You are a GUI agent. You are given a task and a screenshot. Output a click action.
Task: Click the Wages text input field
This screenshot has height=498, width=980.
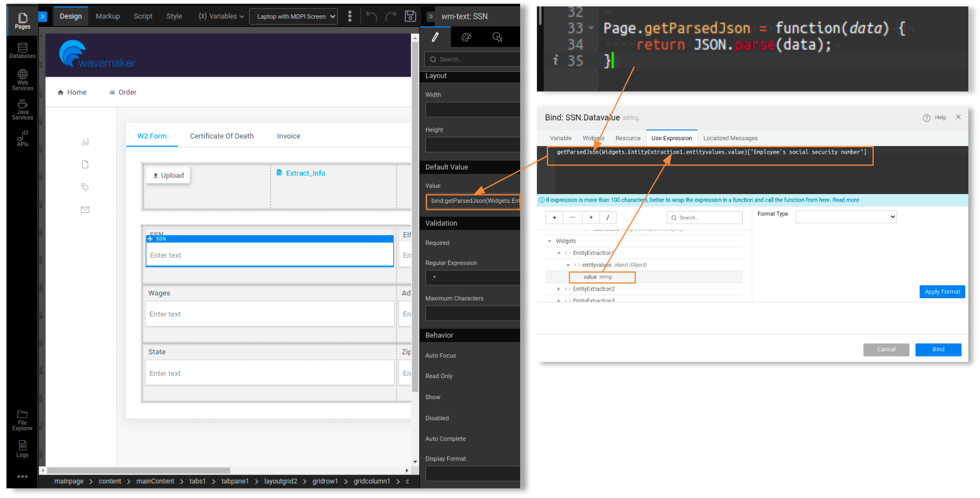pyautogui.click(x=269, y=314)
